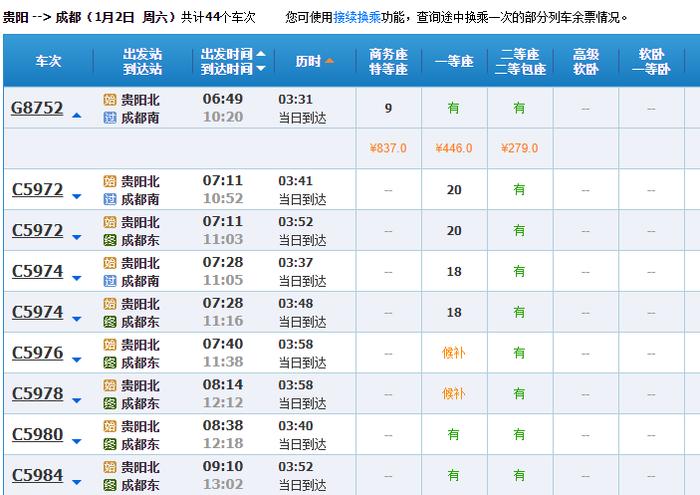Click the 始 origin icon in C5984 row
700x495 pixels.
click(x=110, y=467)
